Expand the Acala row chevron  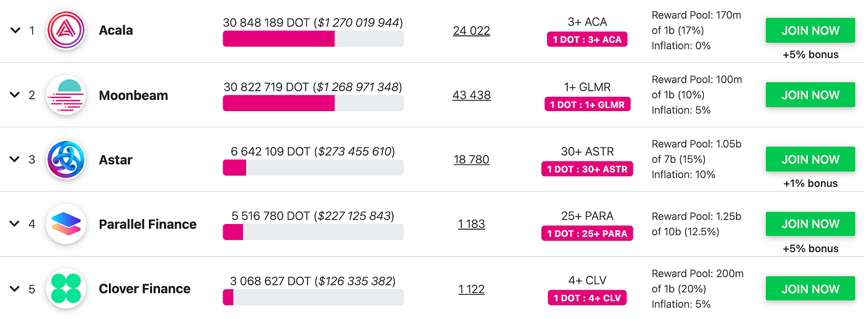(15, 30)
